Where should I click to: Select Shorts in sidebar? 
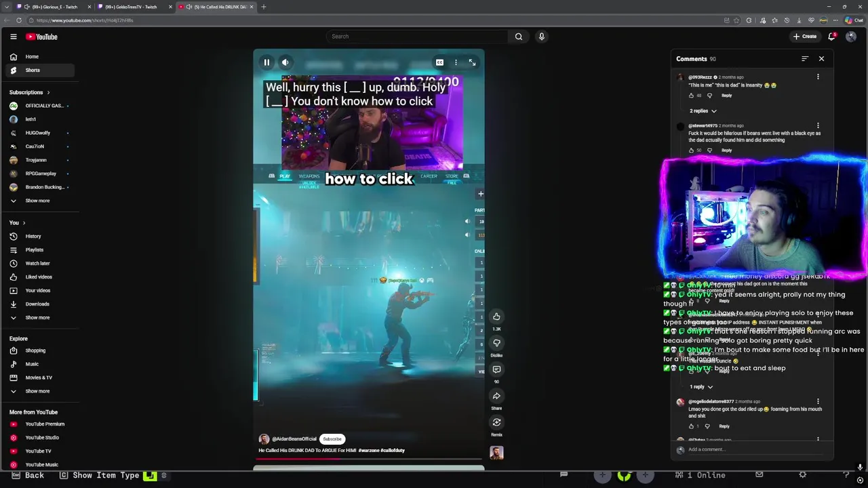39,70
